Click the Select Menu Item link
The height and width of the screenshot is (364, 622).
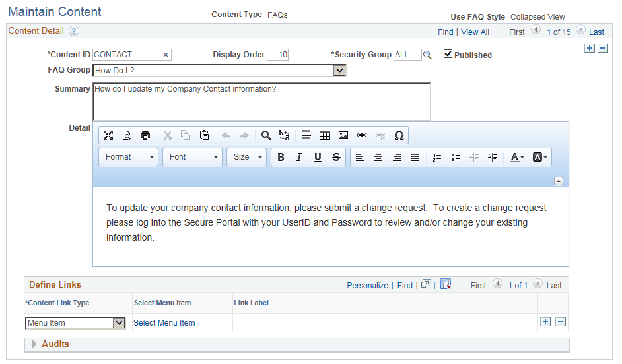pos(164,323)
